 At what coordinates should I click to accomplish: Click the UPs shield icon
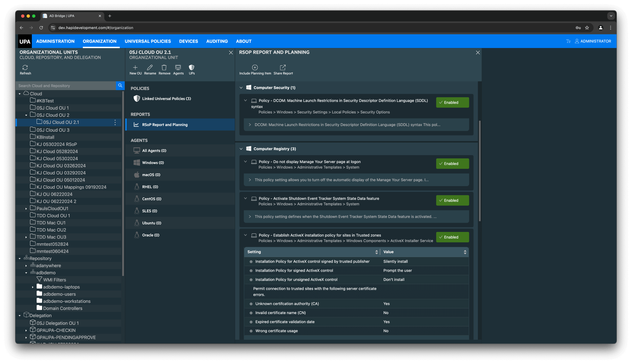pos(191,69)
